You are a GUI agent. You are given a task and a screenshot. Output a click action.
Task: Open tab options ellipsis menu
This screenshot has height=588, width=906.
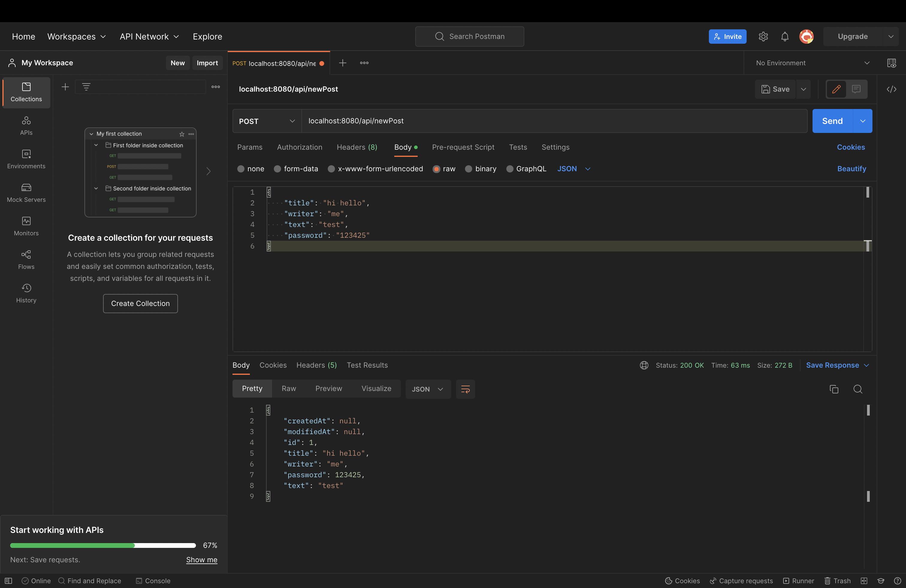coord(364,63)
